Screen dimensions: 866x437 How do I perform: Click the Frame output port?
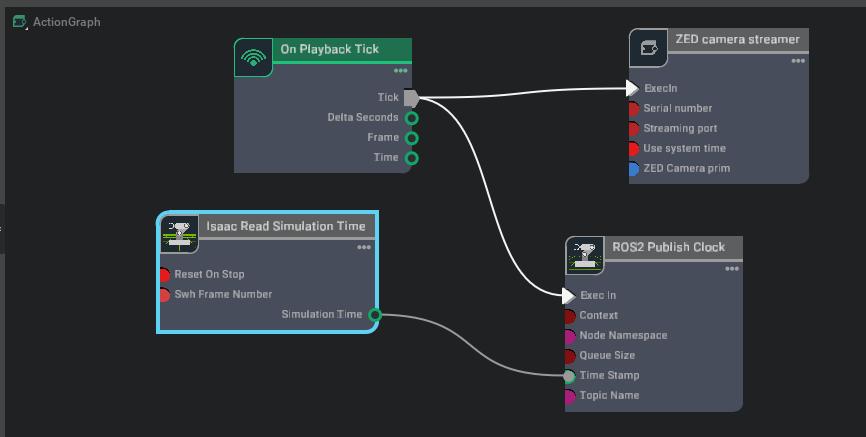coord(411,138)
